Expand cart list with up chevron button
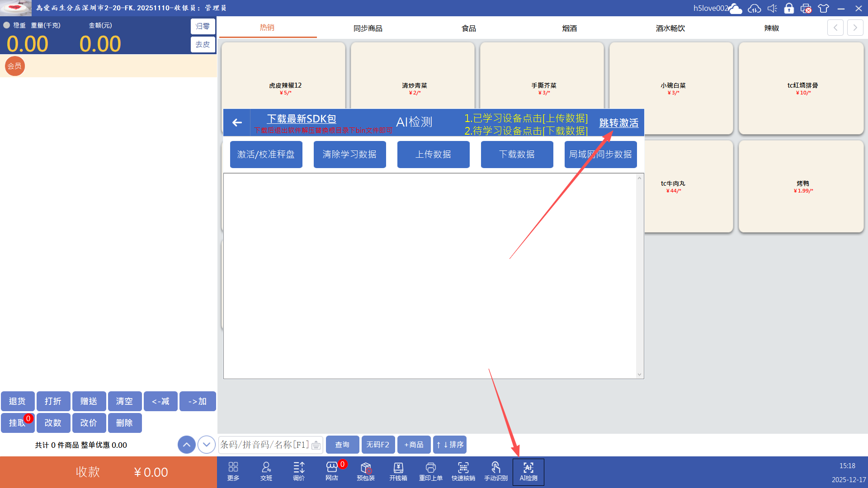 [187, 445]
